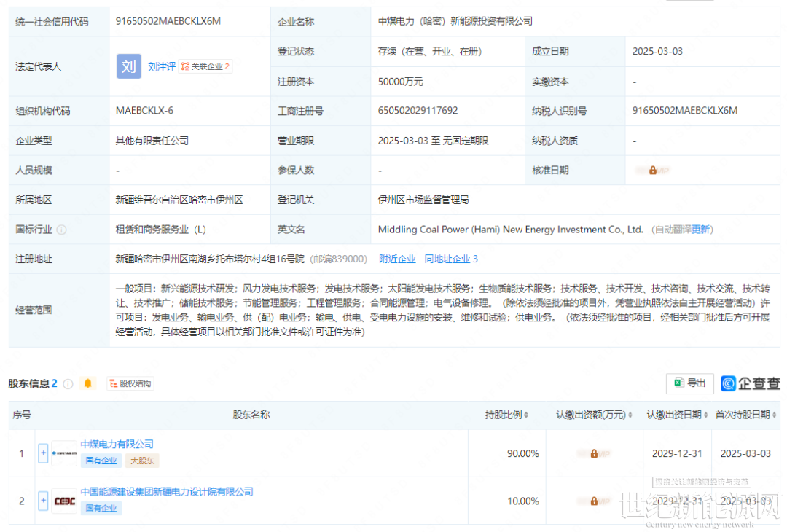Click the VIP lock icon beside 核准日期
Viewport: 787px width, 532px height.
pos(652,171)
